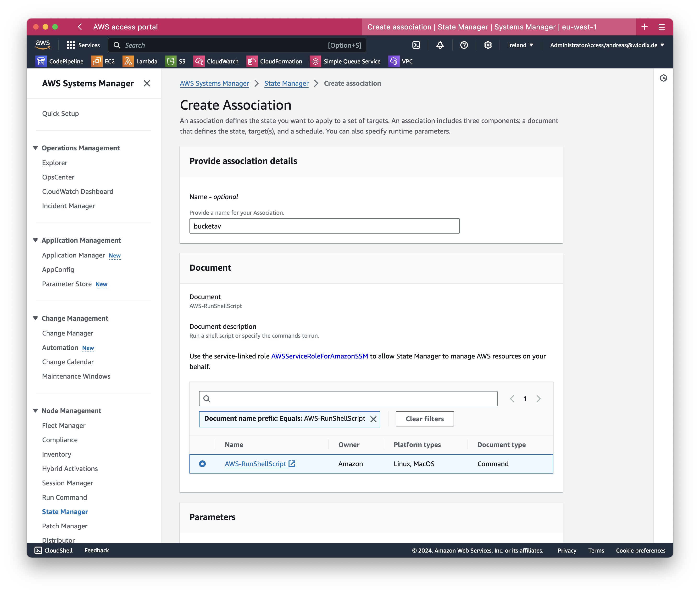Open the AWS-RunShellScript document link
The image size is (700, 593).
click(256, 464)
